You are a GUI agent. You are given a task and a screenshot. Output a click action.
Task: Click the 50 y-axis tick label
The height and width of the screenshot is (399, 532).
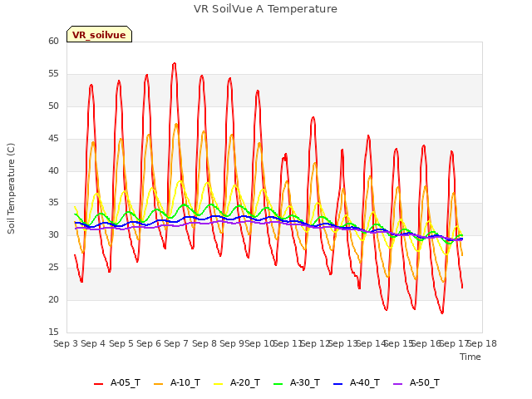tap(53, 106)
